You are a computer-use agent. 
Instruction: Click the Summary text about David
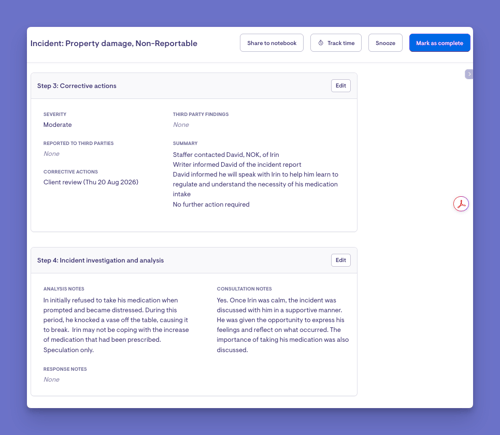(x=256, y=179)
